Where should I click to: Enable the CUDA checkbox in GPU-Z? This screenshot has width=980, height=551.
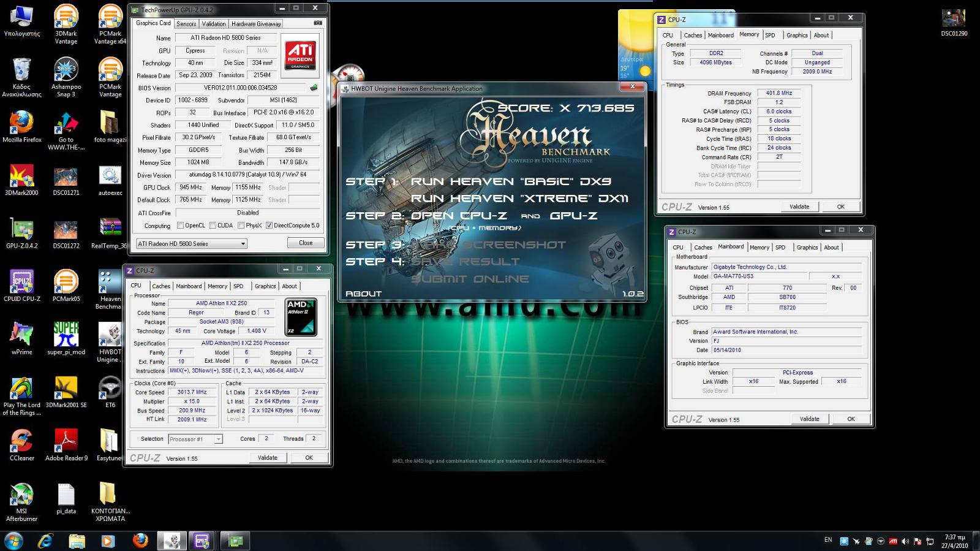[213, 226]
